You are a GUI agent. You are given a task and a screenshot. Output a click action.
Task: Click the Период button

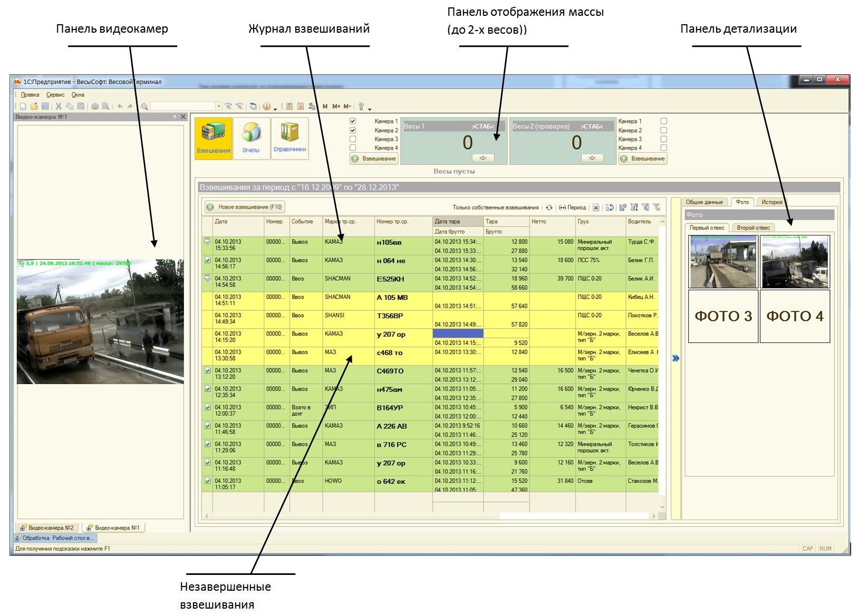[573, 208]
